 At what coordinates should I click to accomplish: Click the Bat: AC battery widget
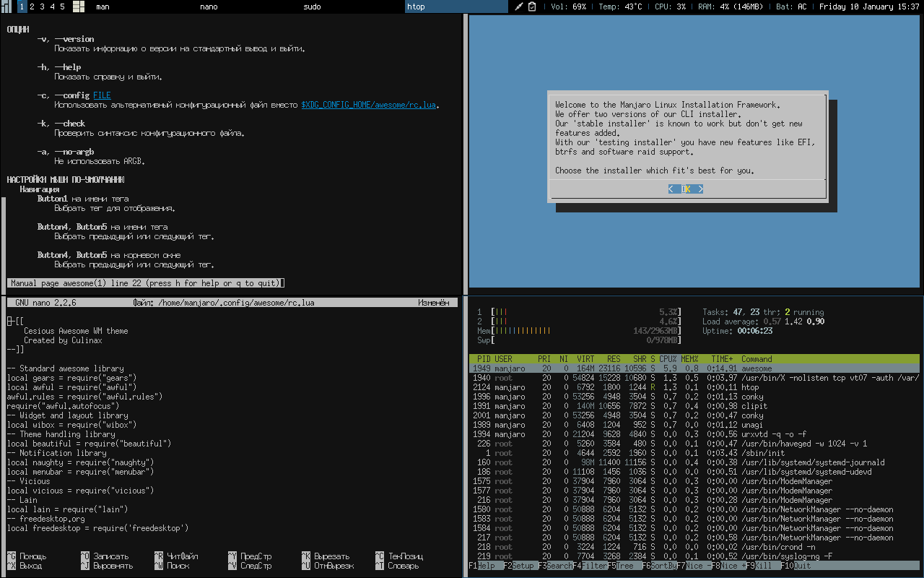pyautogui.click(x=791, y=7)
